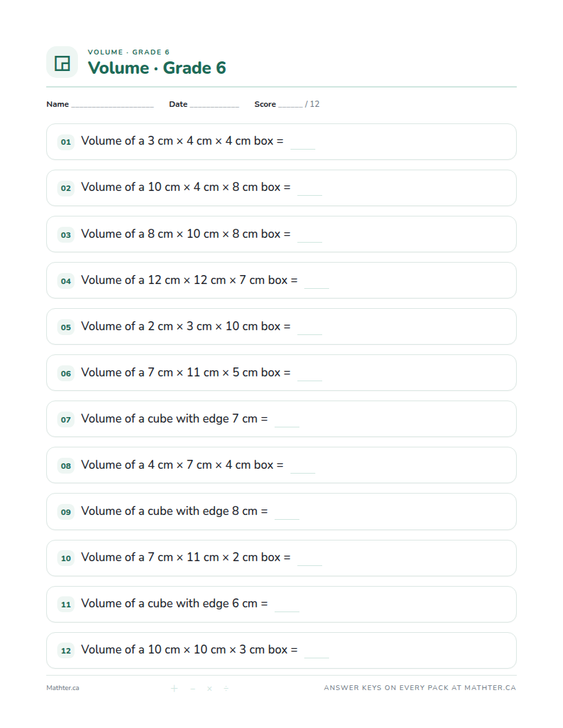Viewport: 563px width, 728px height.
Task: Click the small "VOLUME · GRADE 6" overline label
Action: click(128, 52)
